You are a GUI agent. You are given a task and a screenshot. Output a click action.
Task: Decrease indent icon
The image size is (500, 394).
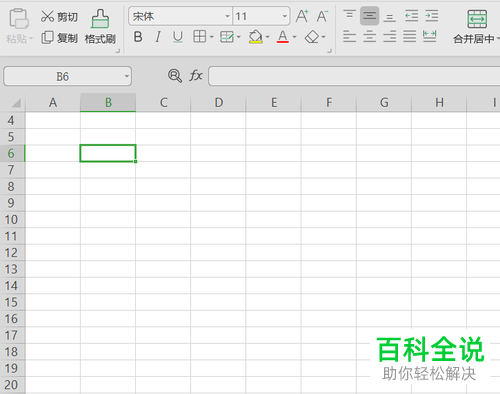pos(411,16)
